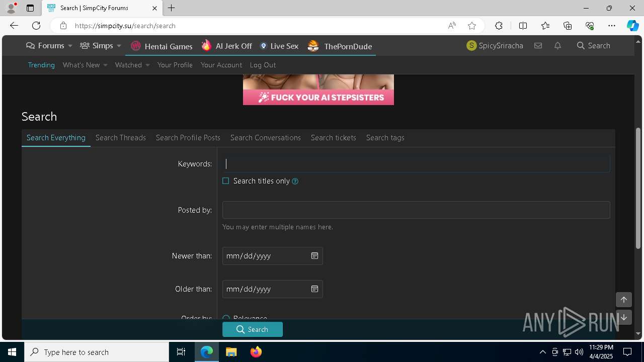This screenshot has height=362, width=644.
Task: Open Favorites list icon
Action: (545, 26)
